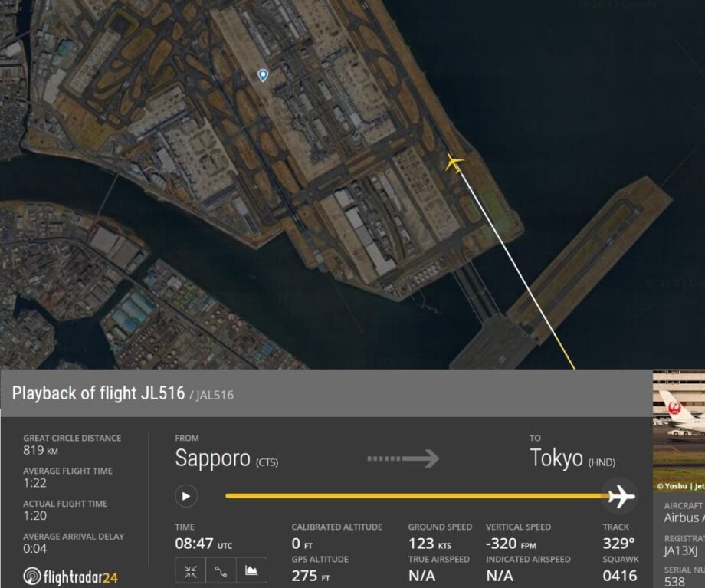Open the altitude graph chart icon
The width and height of the screenshot is (705, 588).
(x=251, y=570)
